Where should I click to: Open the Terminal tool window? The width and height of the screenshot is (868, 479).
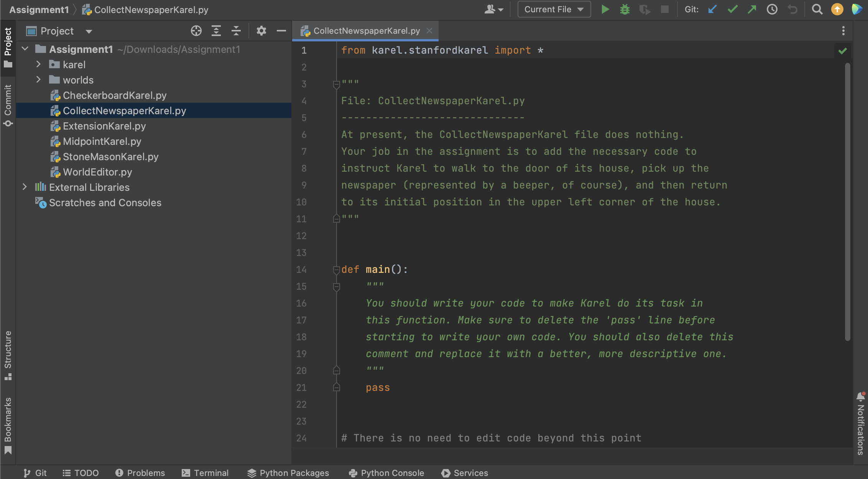click(205, 473)
